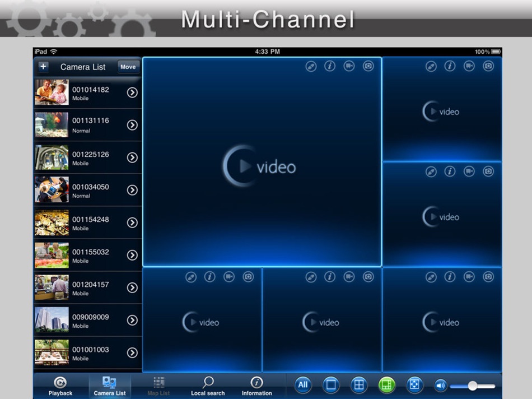Image resolution: width=532 pixels, height=399 pixels.
Task: Open info for the large video pane
Action: (330, 66)
